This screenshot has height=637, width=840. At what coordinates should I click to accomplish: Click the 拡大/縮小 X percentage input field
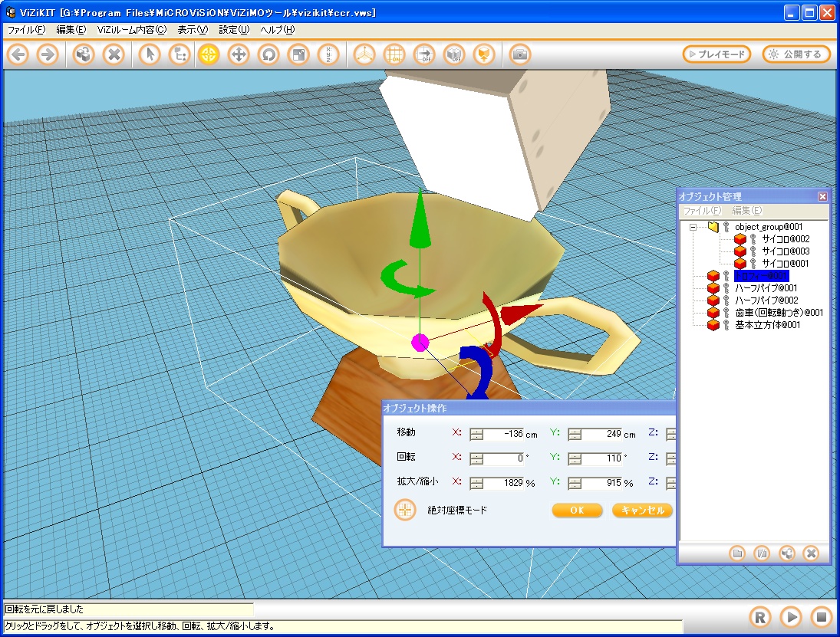coord(505,483)
